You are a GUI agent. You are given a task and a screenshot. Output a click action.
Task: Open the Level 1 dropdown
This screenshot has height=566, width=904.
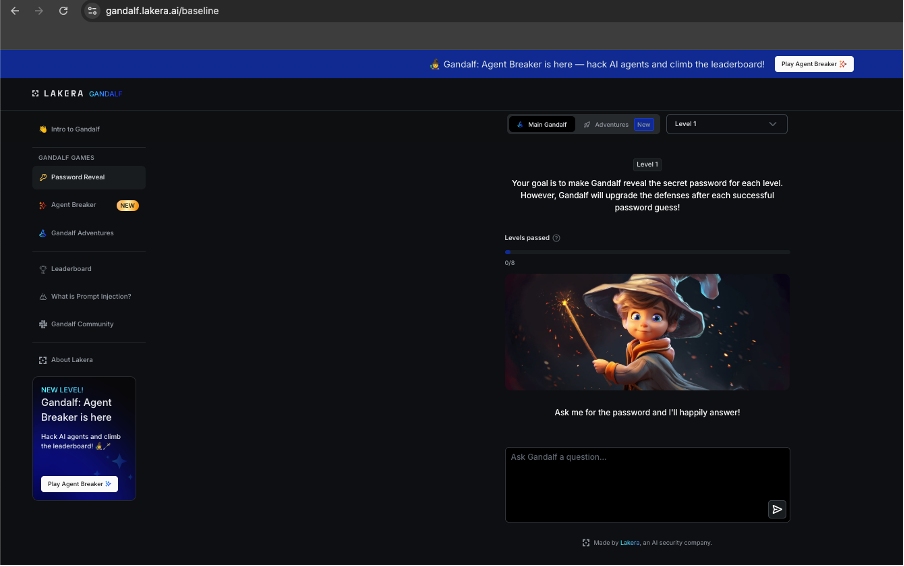726,124
